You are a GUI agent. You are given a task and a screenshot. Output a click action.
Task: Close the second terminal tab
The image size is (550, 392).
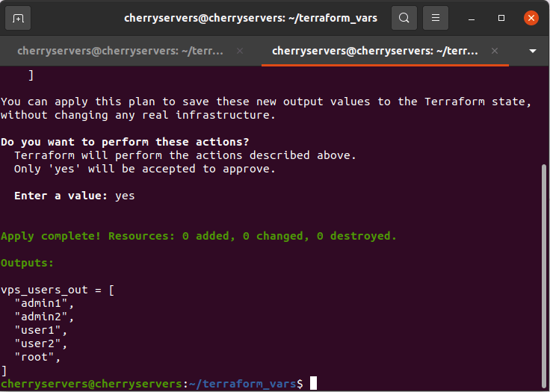point(494,51)
